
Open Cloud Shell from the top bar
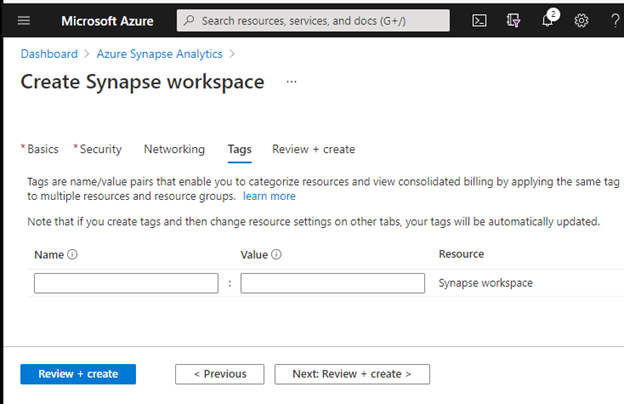tap(479, 21)
